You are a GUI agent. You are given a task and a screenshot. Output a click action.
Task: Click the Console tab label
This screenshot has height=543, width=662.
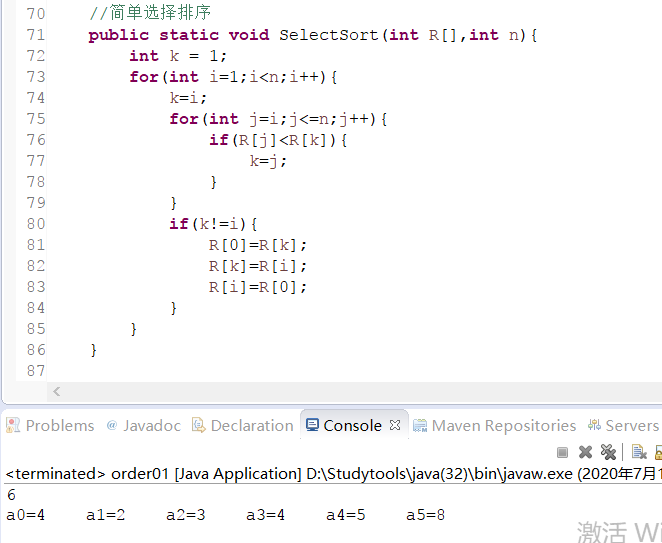click(x=352, y=425)
